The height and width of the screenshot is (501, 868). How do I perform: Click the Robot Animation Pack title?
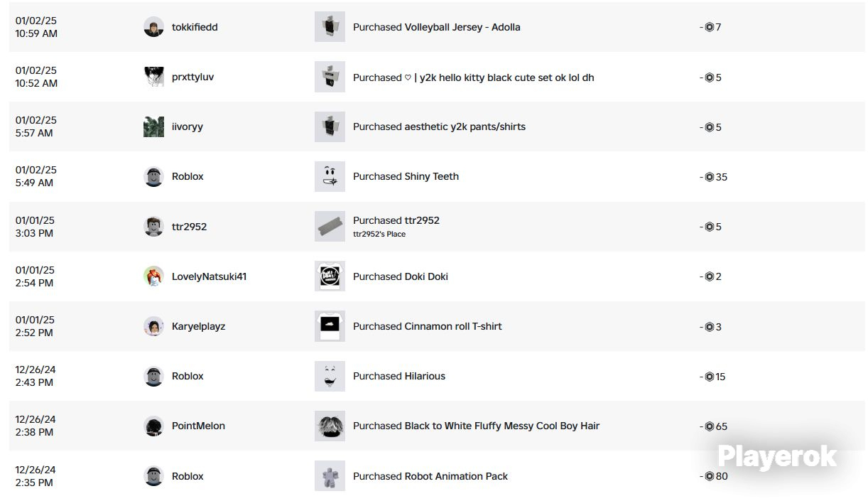[x=456, y=476]
